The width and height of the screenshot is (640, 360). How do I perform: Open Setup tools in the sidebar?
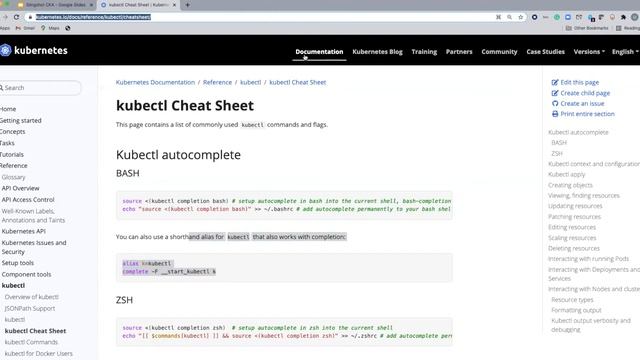tap(18, 263)
